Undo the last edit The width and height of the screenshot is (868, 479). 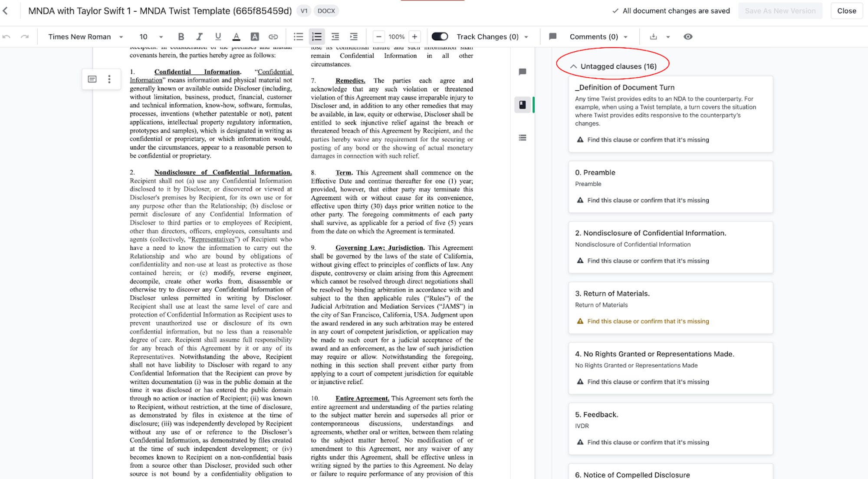pyautogui.click(x=7, y=37)
